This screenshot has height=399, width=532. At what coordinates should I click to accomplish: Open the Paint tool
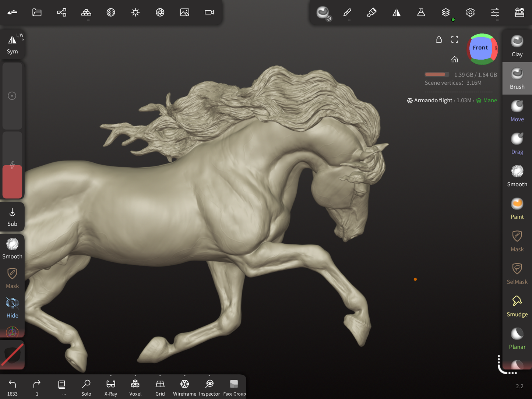click(x=517, y=208)
